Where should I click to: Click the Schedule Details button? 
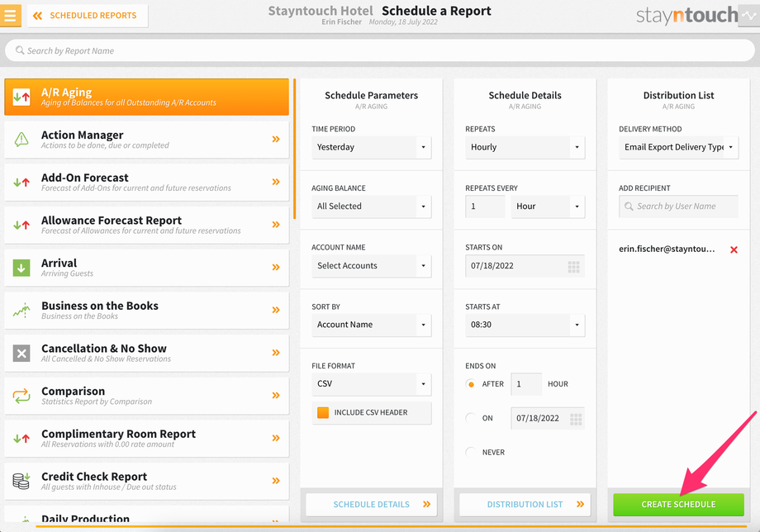371,505
